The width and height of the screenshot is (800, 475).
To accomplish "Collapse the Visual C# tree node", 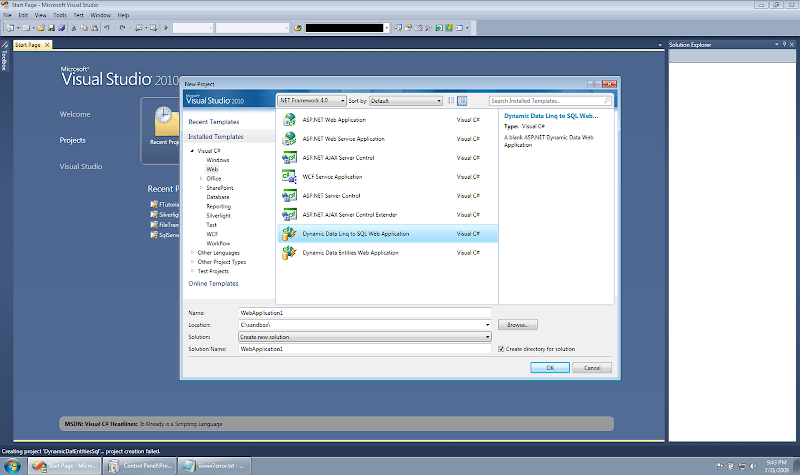I will [x=192, y=151].
